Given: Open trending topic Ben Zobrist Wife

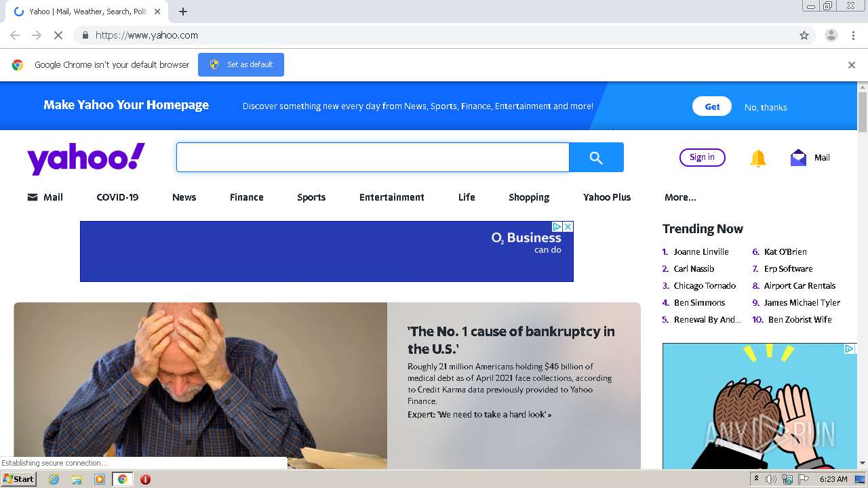Looking at the screenshot, I should click(x=800, y=319).
